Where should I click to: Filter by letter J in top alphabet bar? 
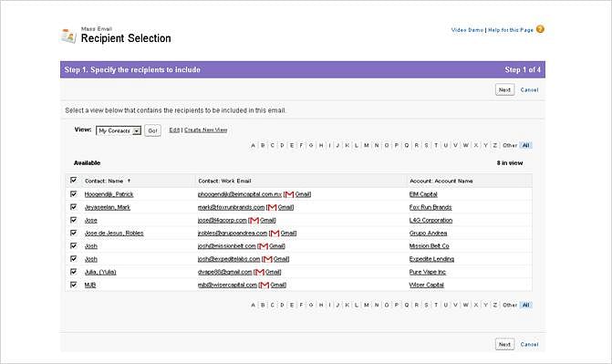coord(337,145)
